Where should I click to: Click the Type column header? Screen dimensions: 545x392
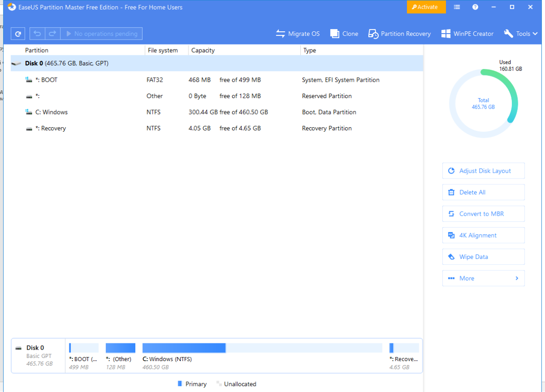point(310,50)
